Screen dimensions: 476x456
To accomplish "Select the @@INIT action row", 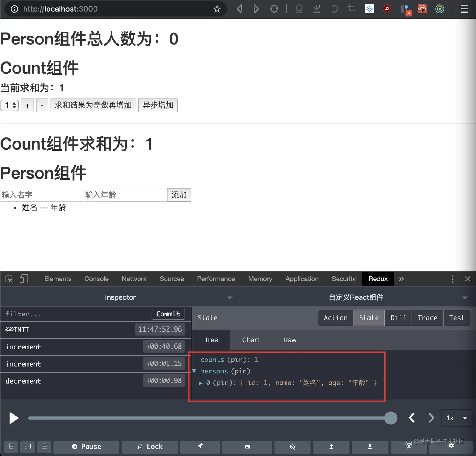I will [x=96, y=330].
